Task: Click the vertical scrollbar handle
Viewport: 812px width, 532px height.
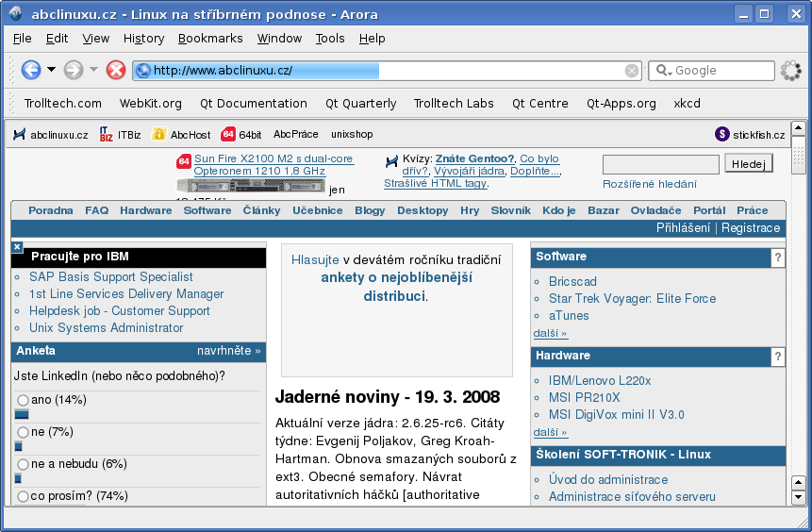Action: click(x=798, y=155)
